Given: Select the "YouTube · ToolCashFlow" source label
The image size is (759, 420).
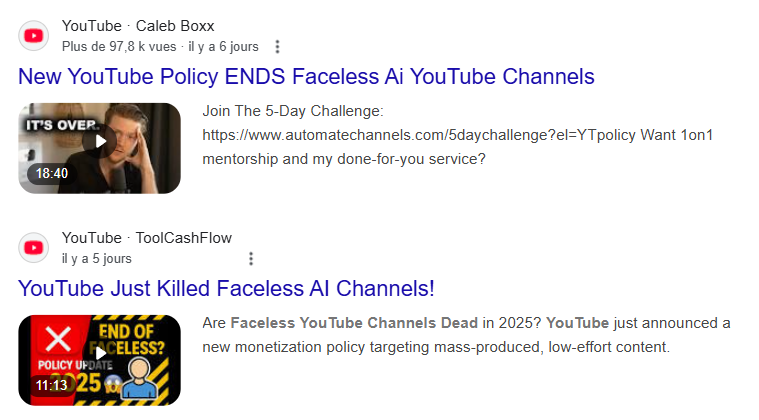Looking at the screenshot, I should pyautogui.click(x=147, y=238).
